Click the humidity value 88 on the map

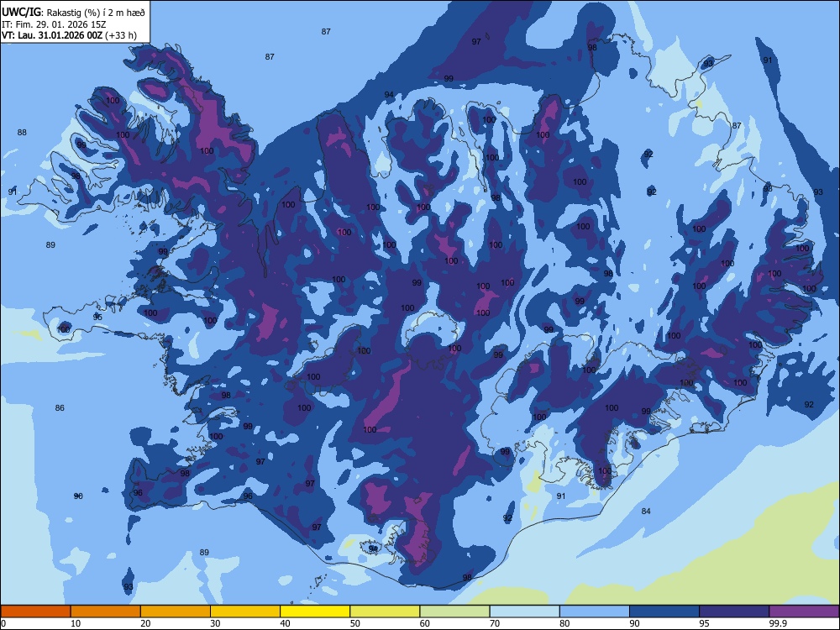(22, 133)
